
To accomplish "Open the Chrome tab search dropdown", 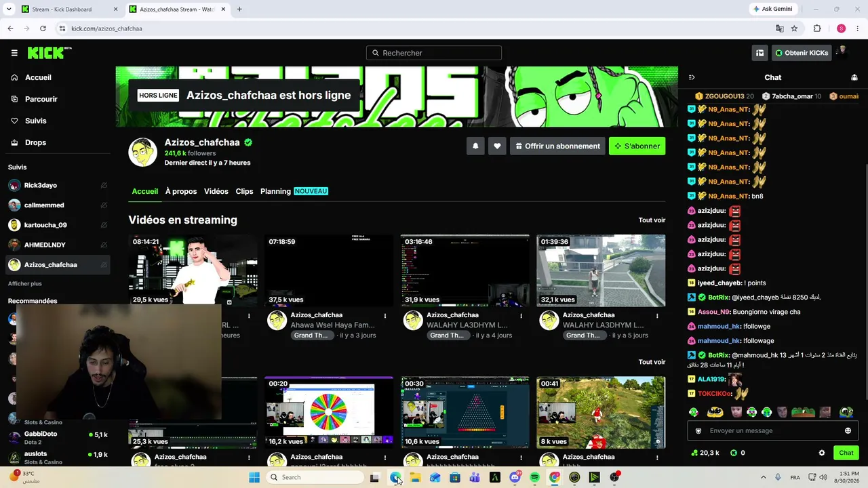I will 9,9.
